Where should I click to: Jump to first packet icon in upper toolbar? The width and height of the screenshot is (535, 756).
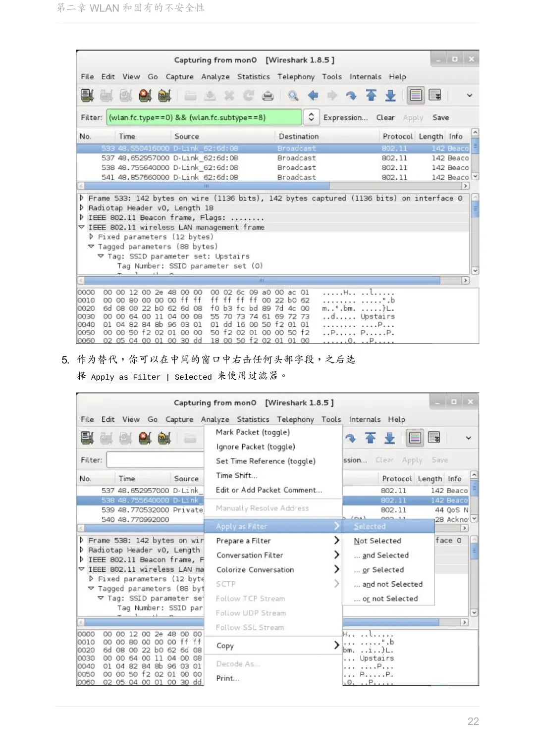coord(371,95)
